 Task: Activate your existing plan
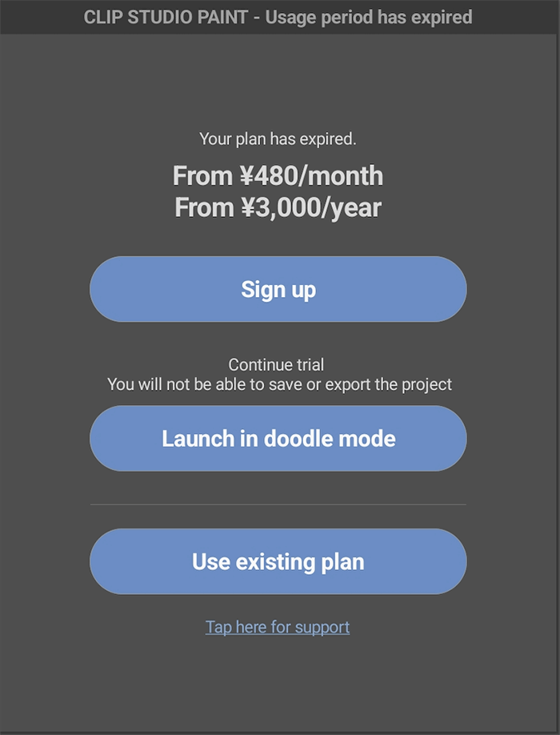coord(278,561)
